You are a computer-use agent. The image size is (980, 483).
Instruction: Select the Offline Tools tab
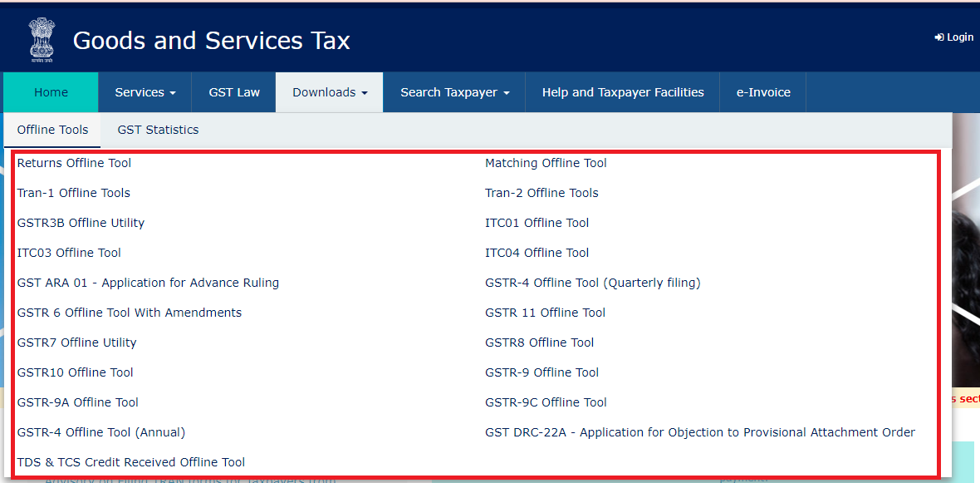tap(51, 130)
